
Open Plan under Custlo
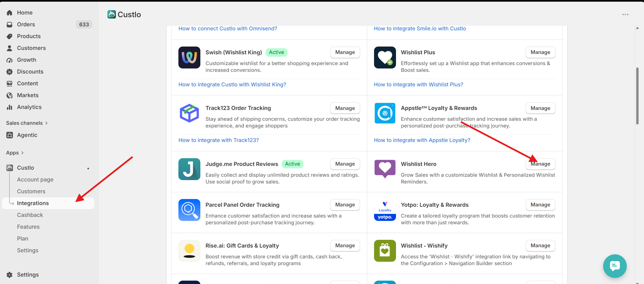(23, 238)
